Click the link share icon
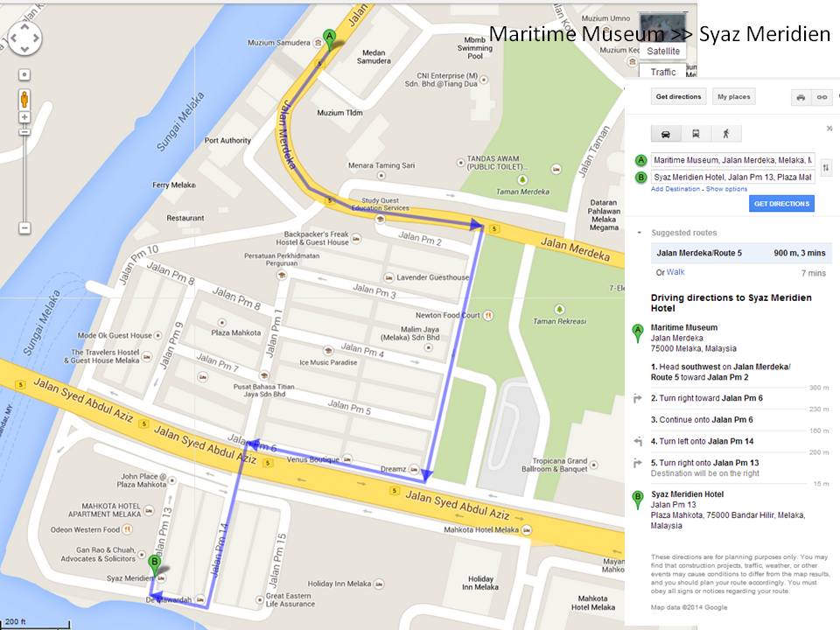Image resolution: width=840 pixels, height=630 pixels. (x=822, y=97)
